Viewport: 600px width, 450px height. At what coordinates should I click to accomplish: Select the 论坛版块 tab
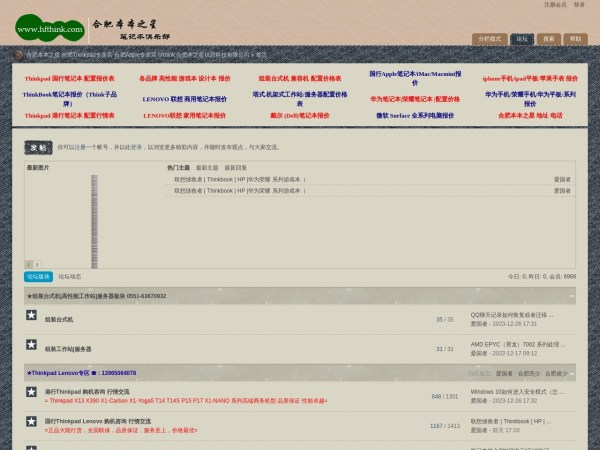tap(38, 277)
